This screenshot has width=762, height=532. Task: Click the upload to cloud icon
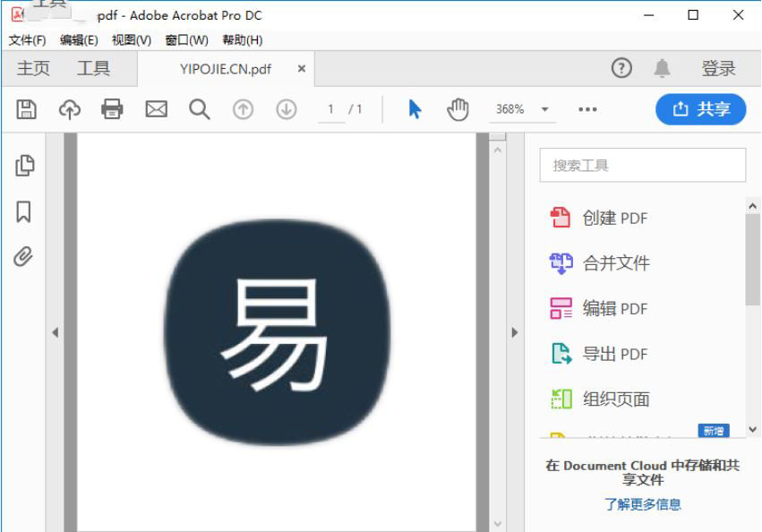[69, 109]
